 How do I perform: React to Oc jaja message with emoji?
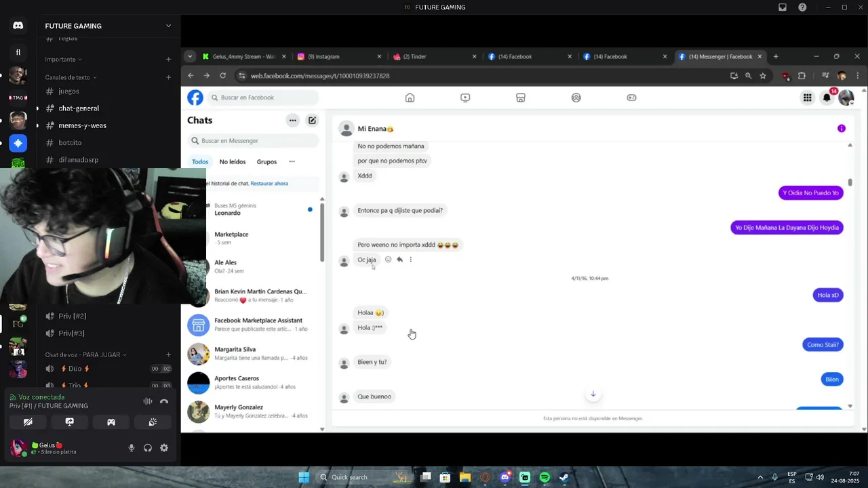click(388, 260)
